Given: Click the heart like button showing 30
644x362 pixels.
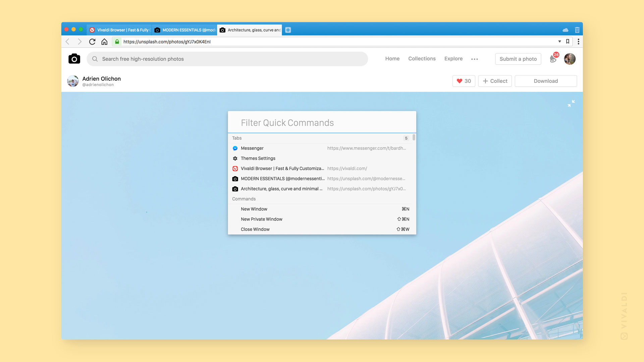Looking at the screenshot, I should [464, 81].
